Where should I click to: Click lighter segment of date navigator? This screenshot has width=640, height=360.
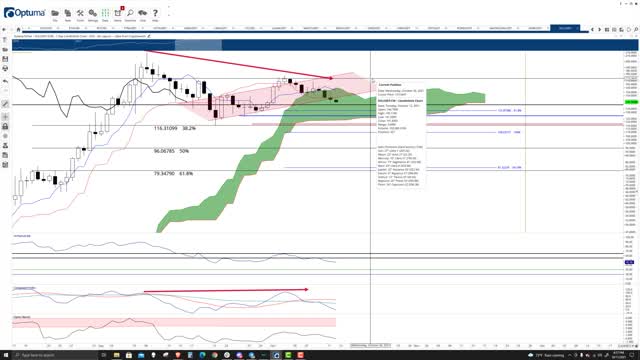tap(198, 45)
